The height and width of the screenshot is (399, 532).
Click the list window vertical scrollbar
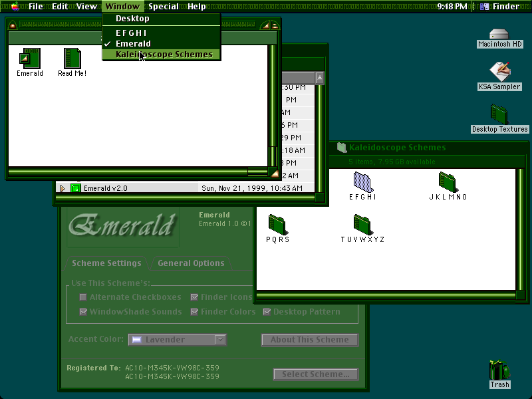pyautogui.click(x=319, y=138)
